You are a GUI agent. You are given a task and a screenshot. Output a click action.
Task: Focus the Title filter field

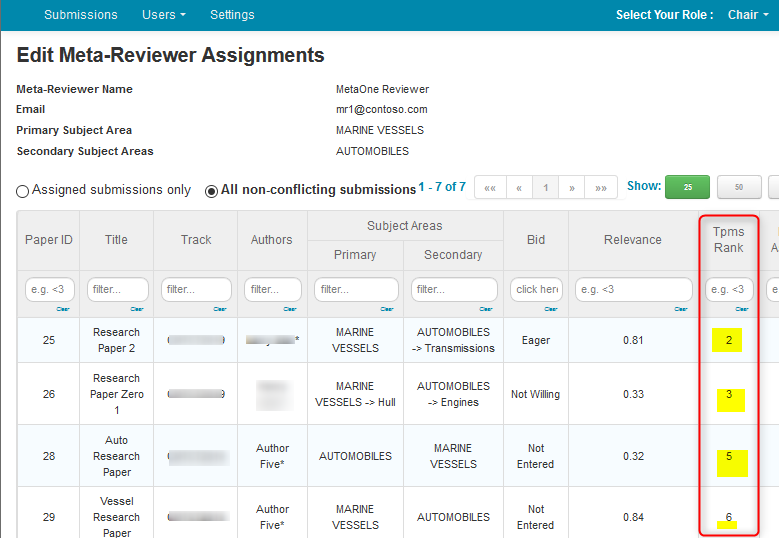click(118, 289)
